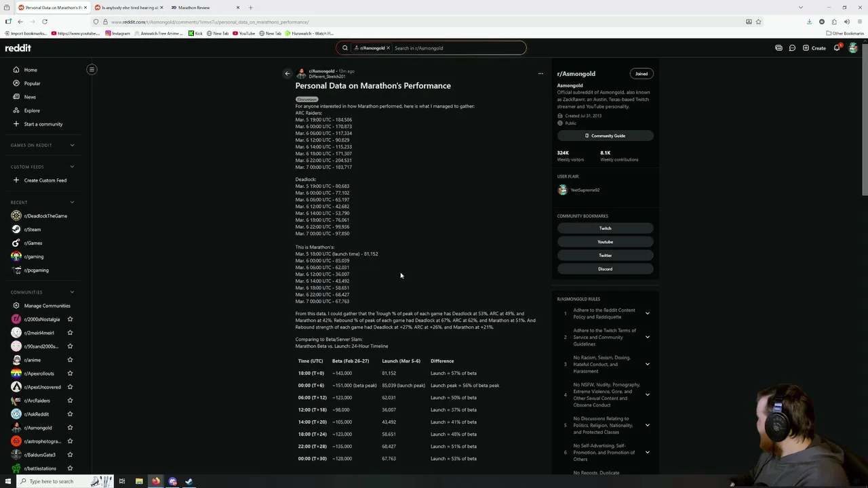868x488 pixels.
Task: Toggle favorite star for r/anime
Action: (70, 360)
